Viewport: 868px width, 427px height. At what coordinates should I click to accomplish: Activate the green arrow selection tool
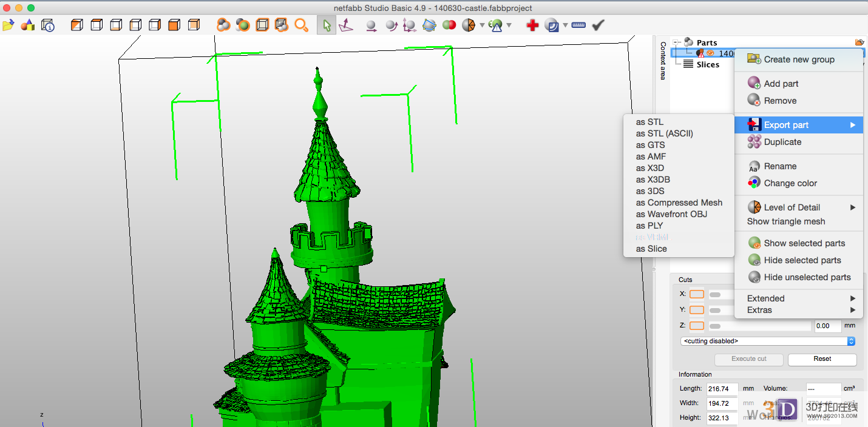(x=327, y=25)
